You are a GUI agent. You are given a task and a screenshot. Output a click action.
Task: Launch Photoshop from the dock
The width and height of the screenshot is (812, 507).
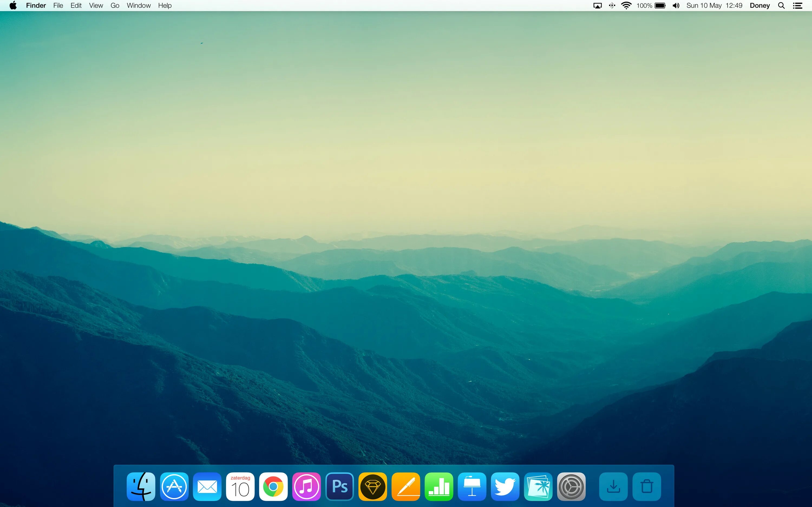[340, 486]
